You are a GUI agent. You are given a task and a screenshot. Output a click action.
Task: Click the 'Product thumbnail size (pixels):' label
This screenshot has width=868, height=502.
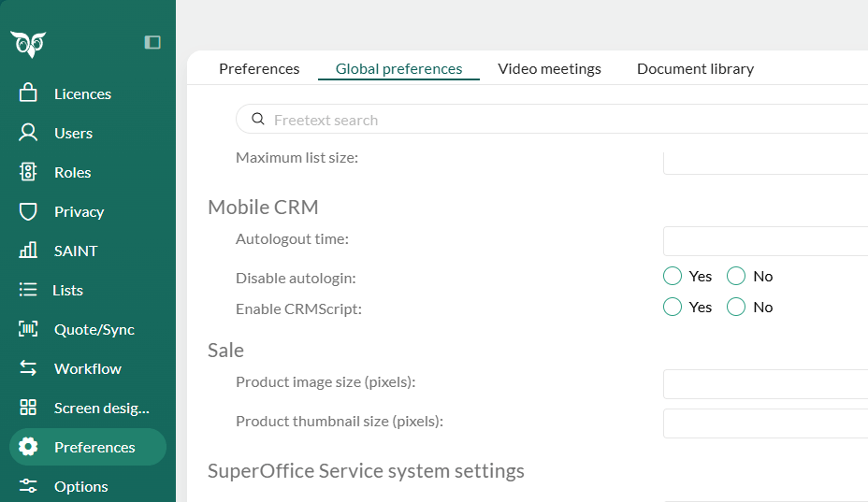coord(340,422)
